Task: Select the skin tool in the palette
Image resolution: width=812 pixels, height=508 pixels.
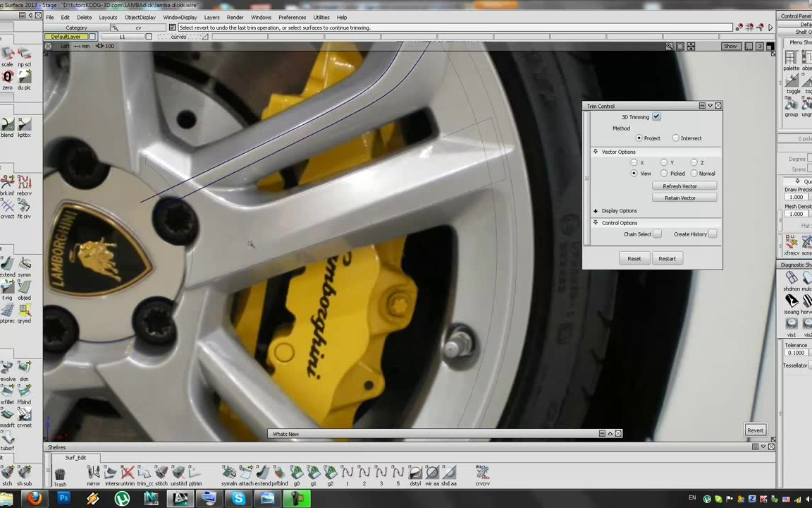Action: click(25, 367)
